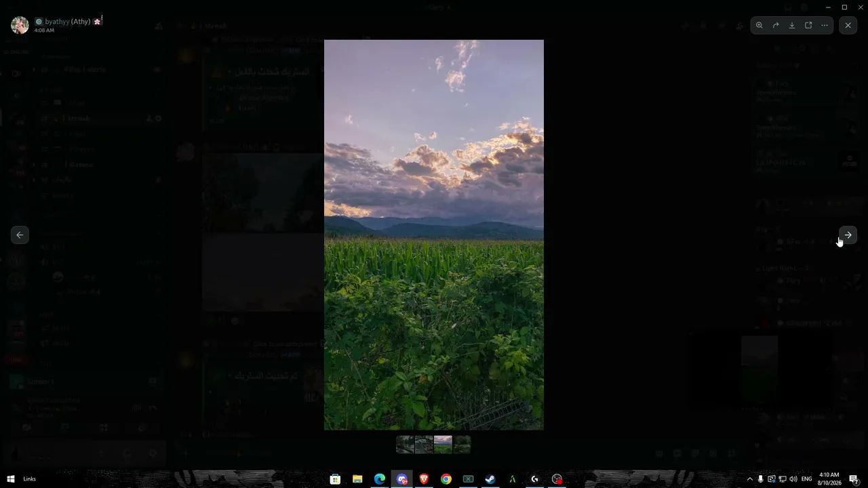Zoom in with the magnifier icon
Viewport: 868px width, 488px height.
point(759,26)
